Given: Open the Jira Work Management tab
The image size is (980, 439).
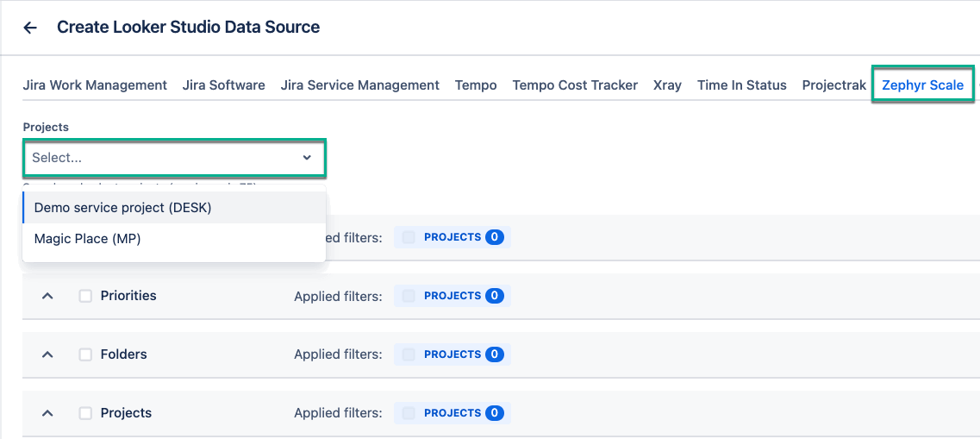Looking at the screenshot, I should click(x=95, y=85).
